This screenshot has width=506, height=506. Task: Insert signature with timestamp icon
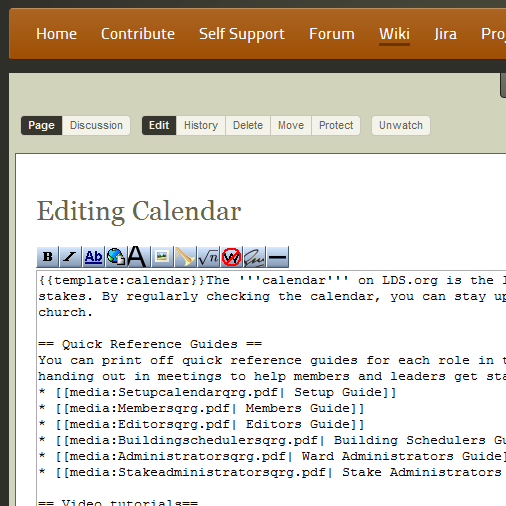tap(254, 257)
